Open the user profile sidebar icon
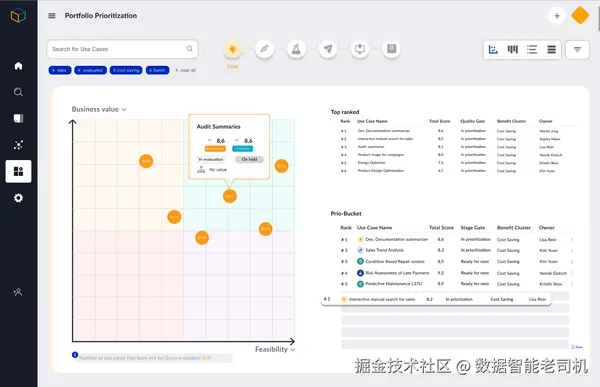The image size is (600, 387). click(x=18, y=292)
